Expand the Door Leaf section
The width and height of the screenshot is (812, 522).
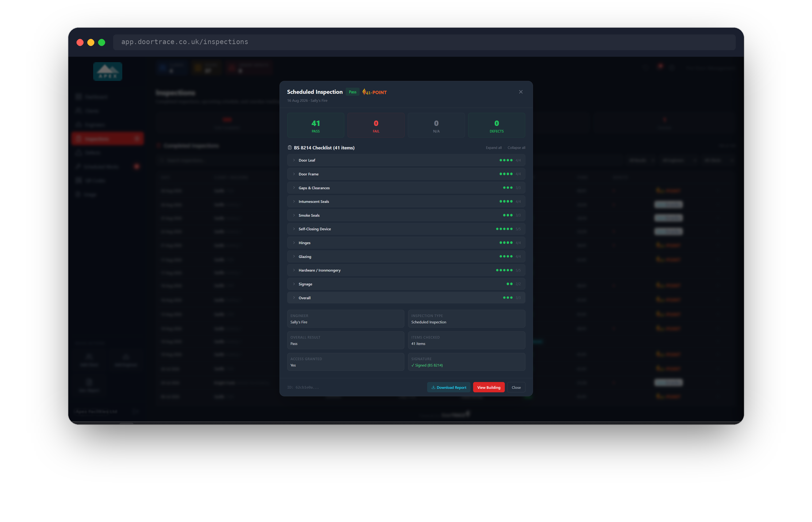point(406,160)
